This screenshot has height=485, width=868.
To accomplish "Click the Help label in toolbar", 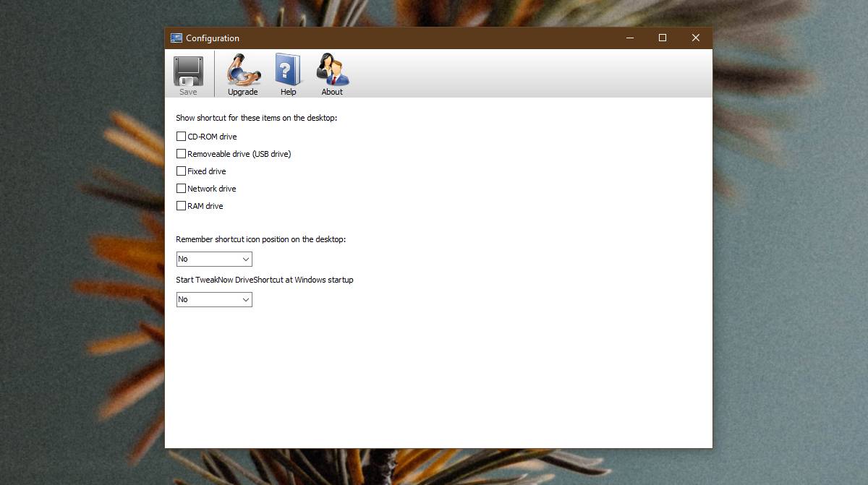I will [x=288, y=92].
